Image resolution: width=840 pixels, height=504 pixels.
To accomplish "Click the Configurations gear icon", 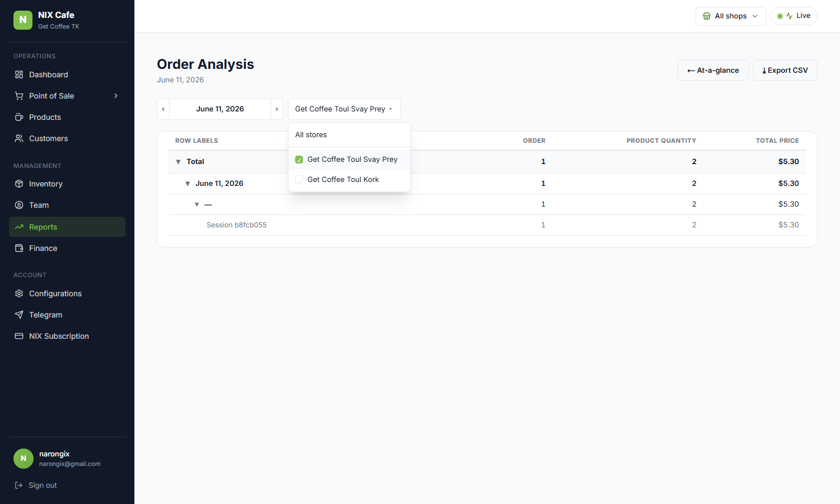I will coord(19,293).
